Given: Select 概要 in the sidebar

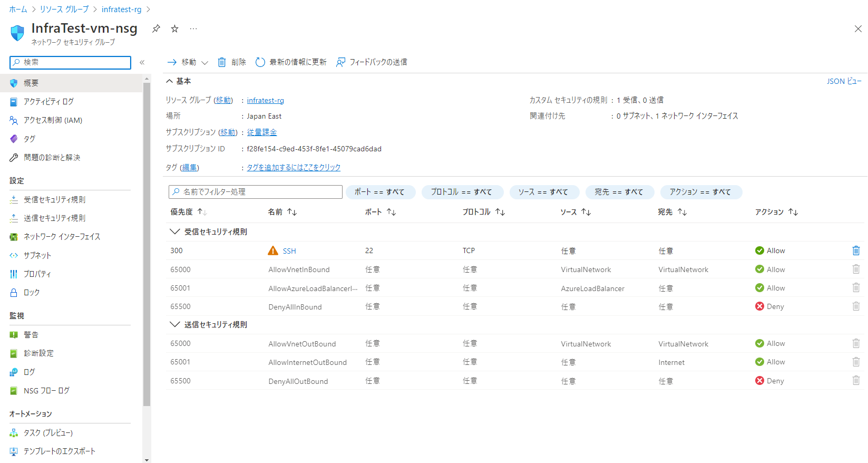Looking at the screenshot, I should (71, 83).
